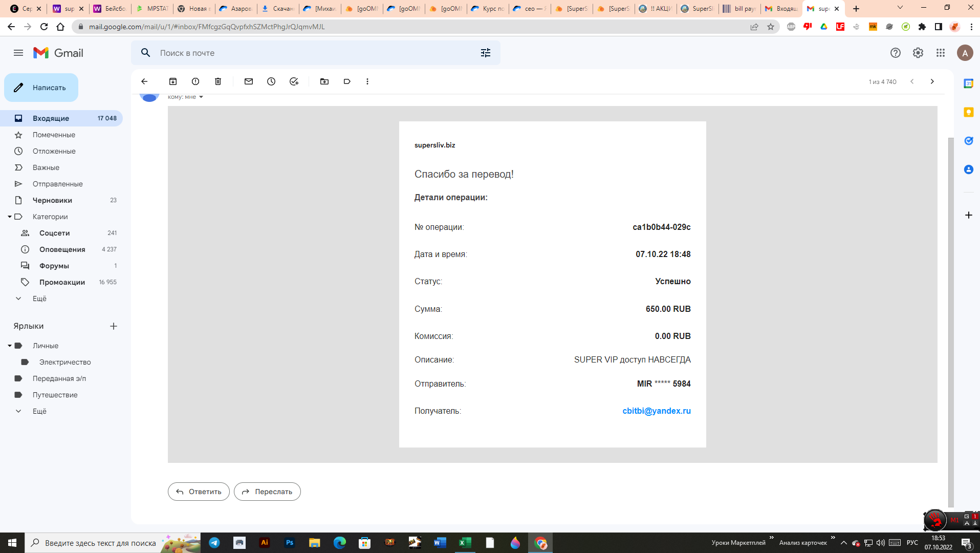The image size is (980, 553).
Task: Click the browser address bar URL
Action: click(207, 27)
